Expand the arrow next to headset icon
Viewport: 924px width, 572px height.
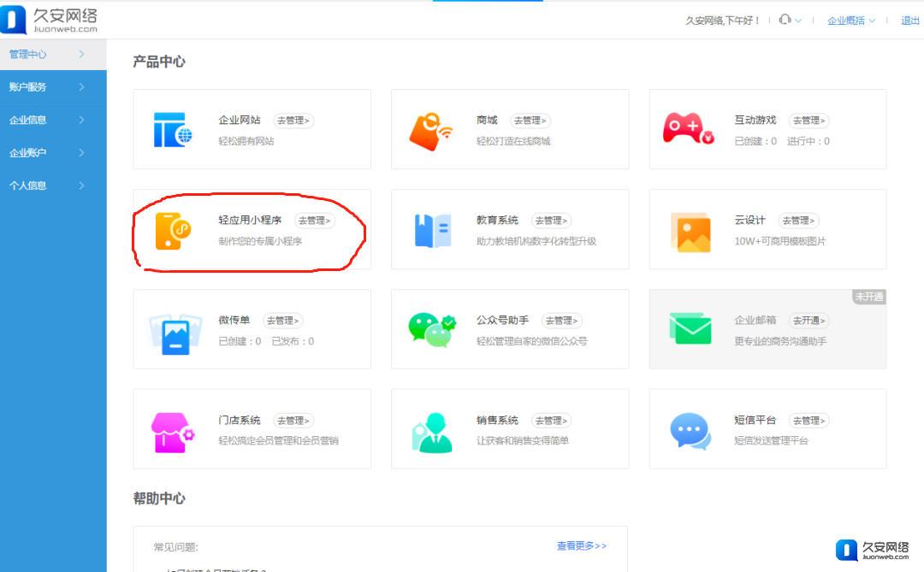[x=798, y=21]
